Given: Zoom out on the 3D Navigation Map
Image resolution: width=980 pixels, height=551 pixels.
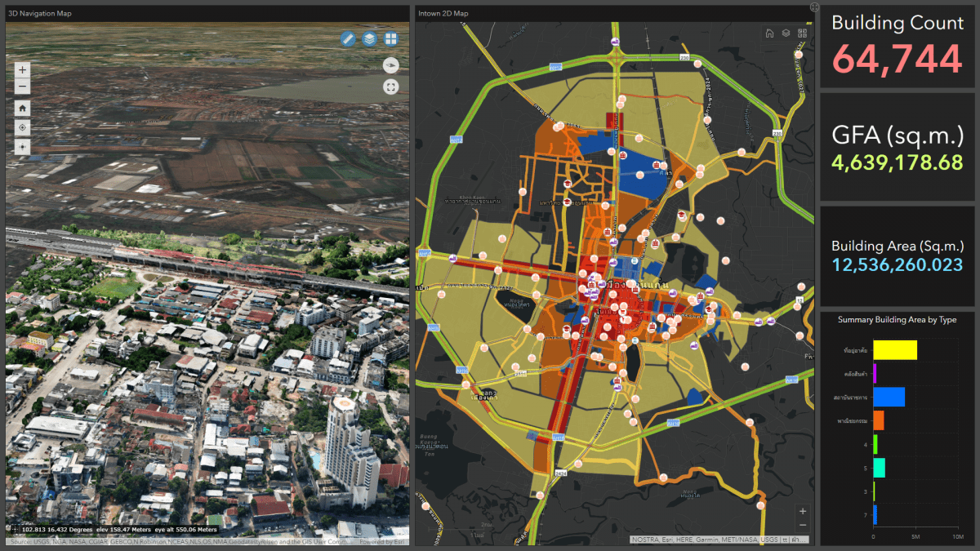Looking at the screenshot, I should (23, 87).
